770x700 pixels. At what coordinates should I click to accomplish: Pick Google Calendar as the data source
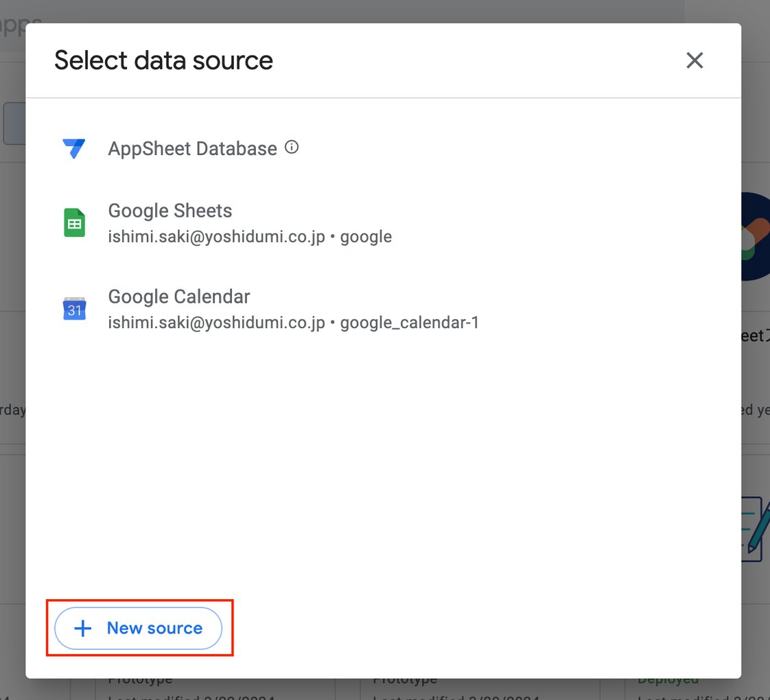[178, 296]
